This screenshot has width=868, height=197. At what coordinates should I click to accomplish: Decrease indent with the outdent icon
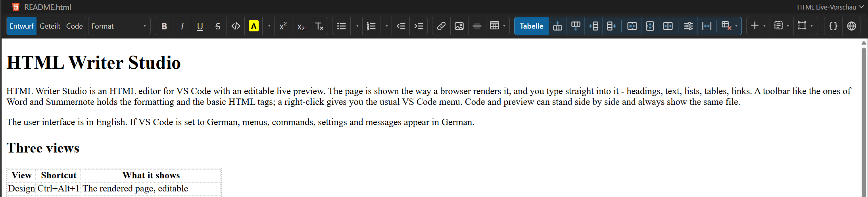[401, 26]
